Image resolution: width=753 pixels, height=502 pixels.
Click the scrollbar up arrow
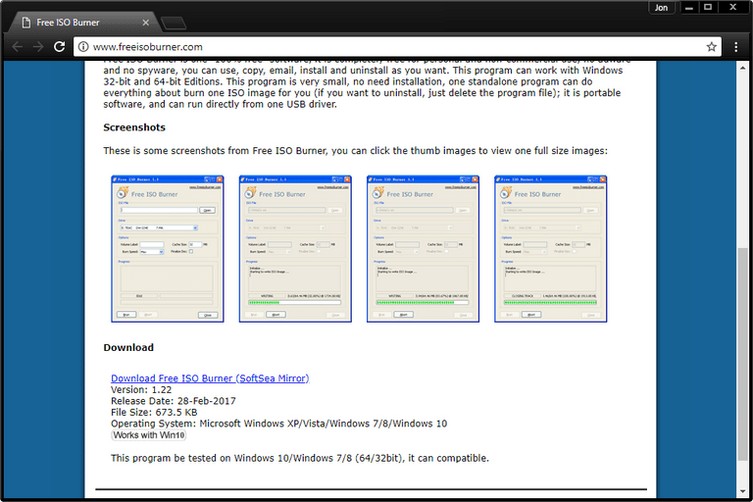742,68
